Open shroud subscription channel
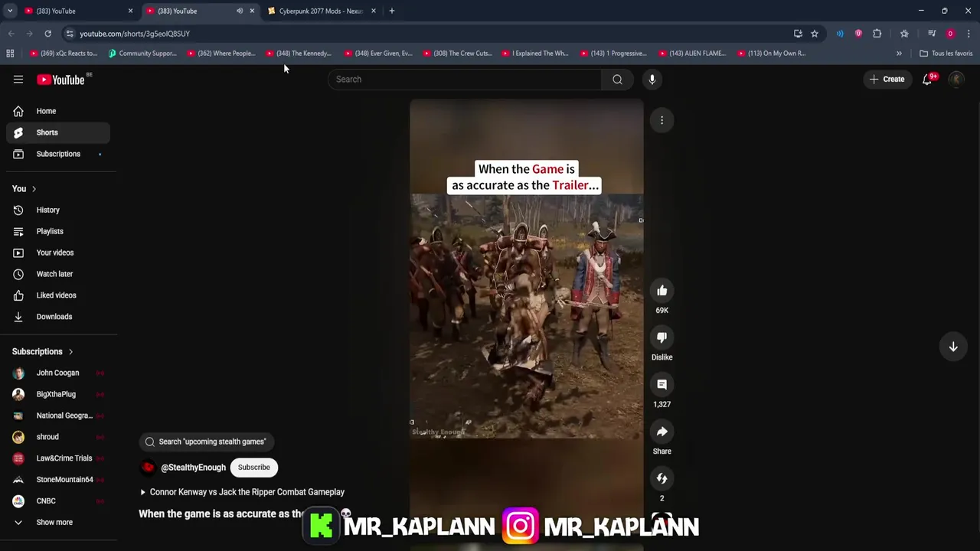This screenshot has width=980, height=551. [x=58, y=437]
